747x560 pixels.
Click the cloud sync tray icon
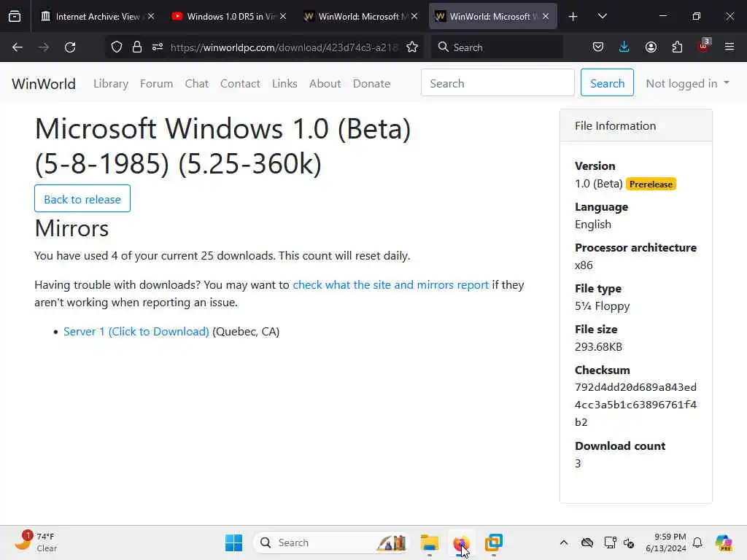click(587, 542)
